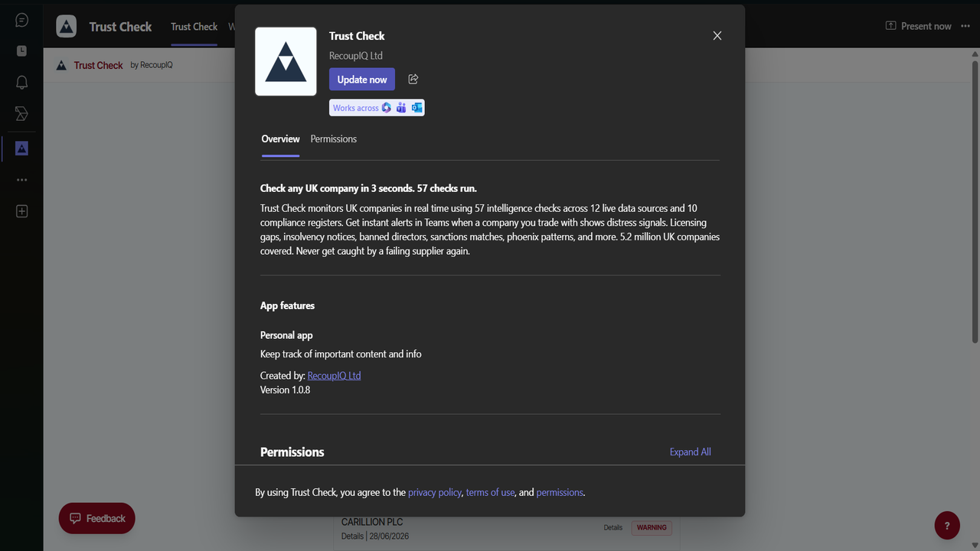Click the RecoupIQ Ltd publisher name under the title
This screenshot has height=551, width=980.
click(356, 56)
